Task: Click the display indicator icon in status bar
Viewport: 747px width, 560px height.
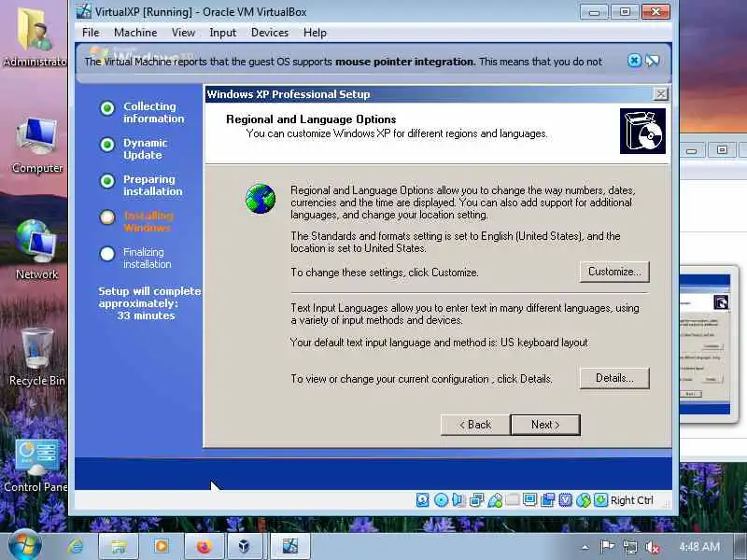Action: point(529,499)
